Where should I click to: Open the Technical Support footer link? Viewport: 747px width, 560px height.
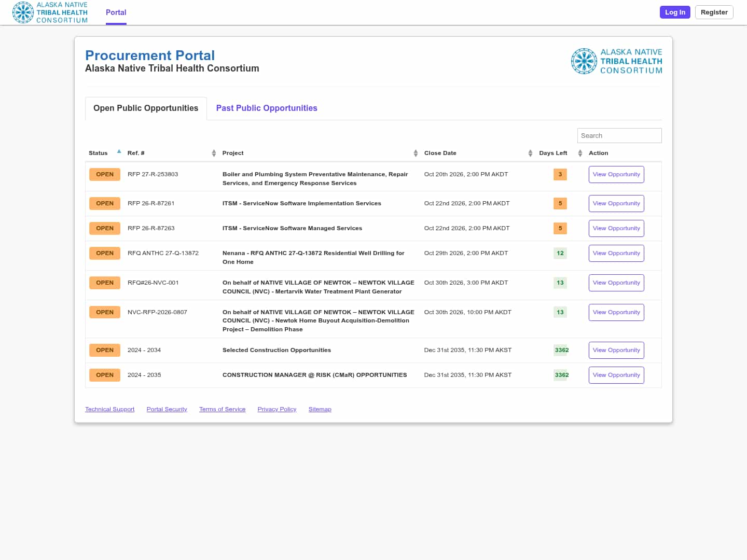(x=109, y=409)
